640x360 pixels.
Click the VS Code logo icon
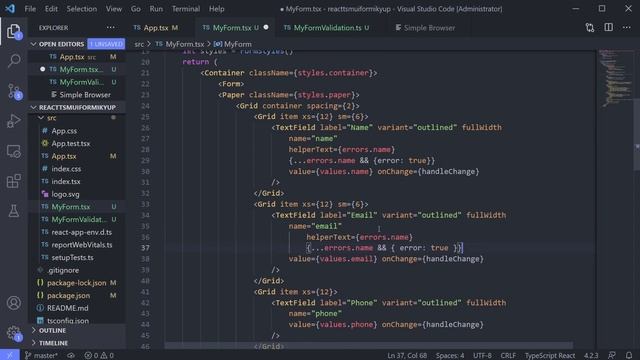10,9
